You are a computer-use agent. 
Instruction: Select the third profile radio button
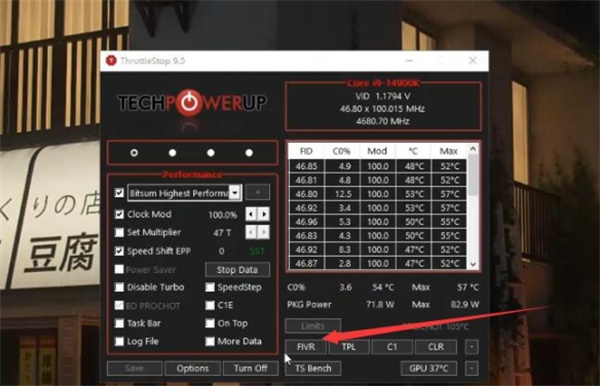210,153
